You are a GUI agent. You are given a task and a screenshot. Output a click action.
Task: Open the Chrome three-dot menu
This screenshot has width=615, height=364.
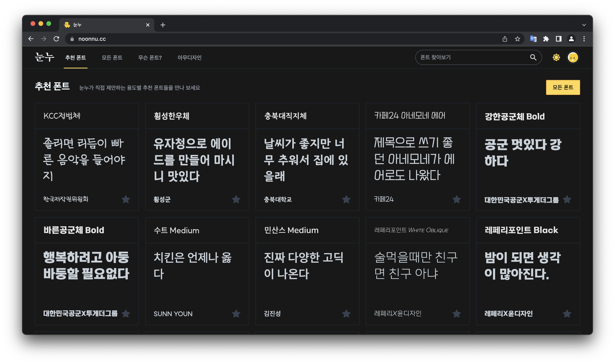584,39
